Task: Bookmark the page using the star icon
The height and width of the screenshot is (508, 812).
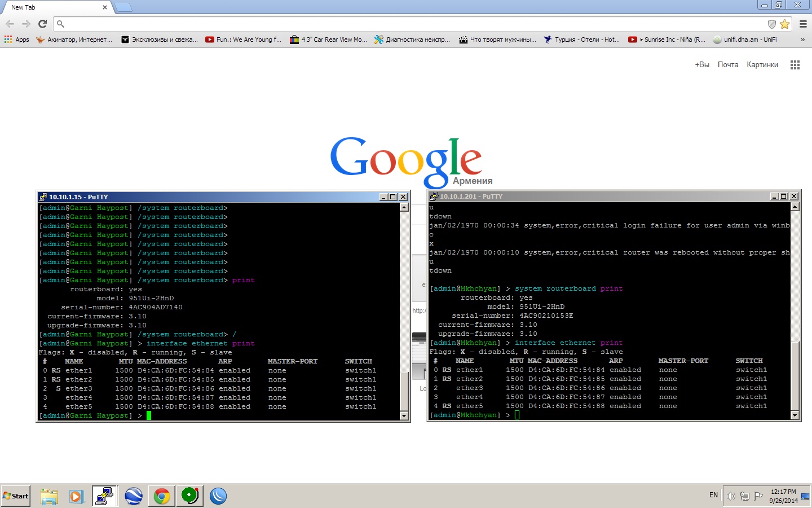Action: click(x=785, y=24)
